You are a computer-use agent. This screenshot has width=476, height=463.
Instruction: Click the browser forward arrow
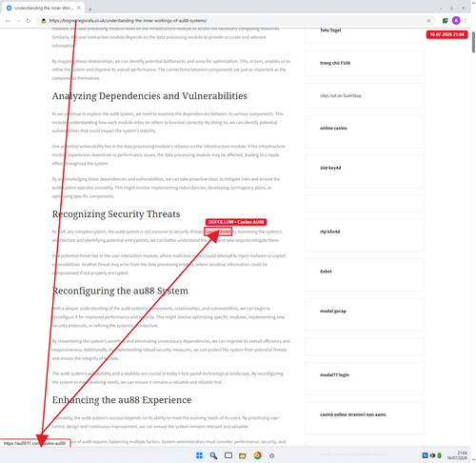(18, 21)
